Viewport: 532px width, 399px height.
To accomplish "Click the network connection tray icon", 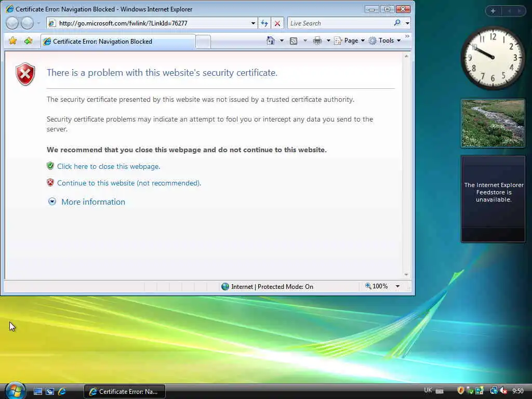I will click(494, 391).
